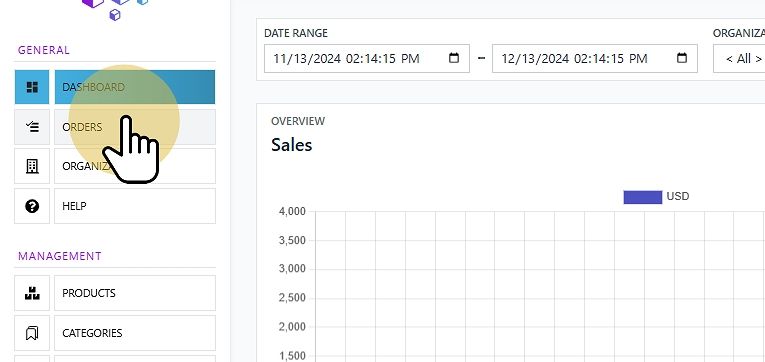Image resolution: width=765 pixels, height=362 pixels.
Task: Click the Organizations building icon
Action: tap(32, 166)
